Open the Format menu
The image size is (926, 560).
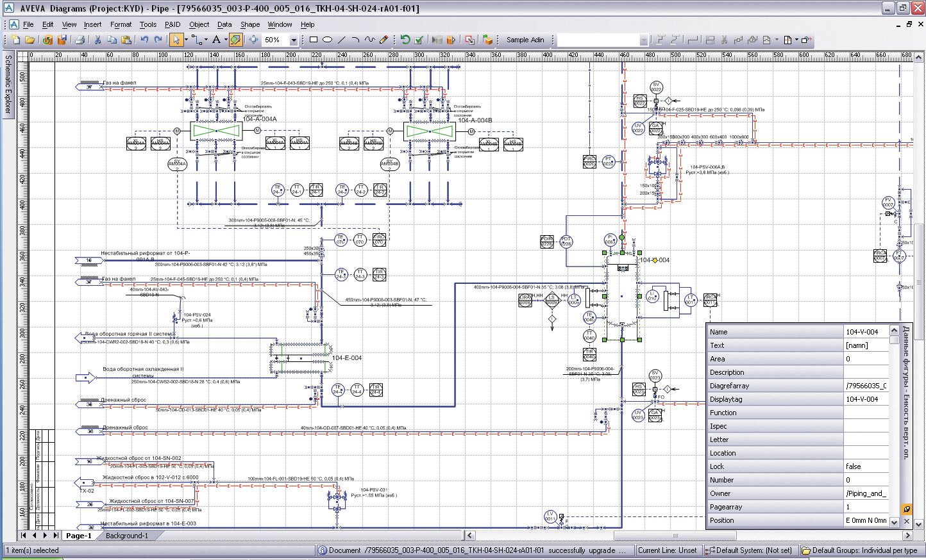click(x=121, y=24)
